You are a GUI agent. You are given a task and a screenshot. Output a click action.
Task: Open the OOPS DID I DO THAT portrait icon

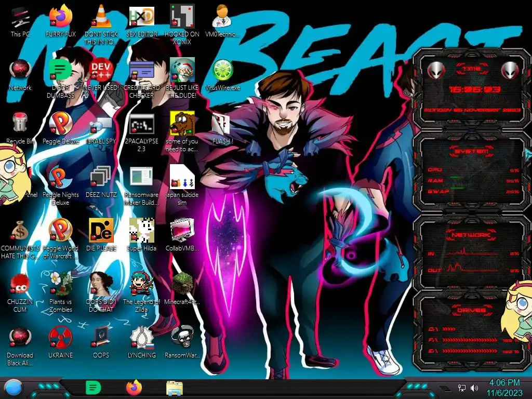101,292
